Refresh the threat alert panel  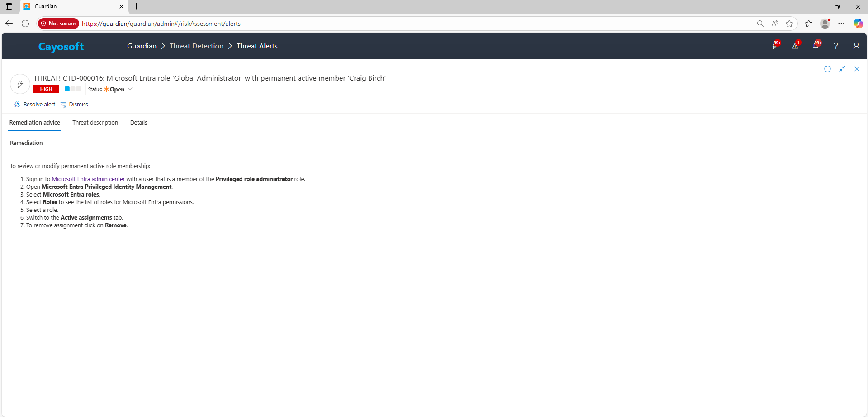click(x=827, y=69)
